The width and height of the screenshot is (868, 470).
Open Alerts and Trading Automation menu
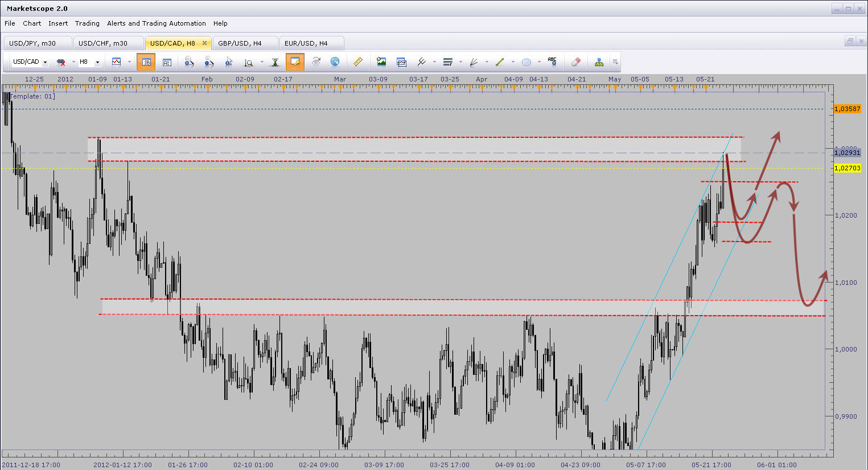pos(157,23)
